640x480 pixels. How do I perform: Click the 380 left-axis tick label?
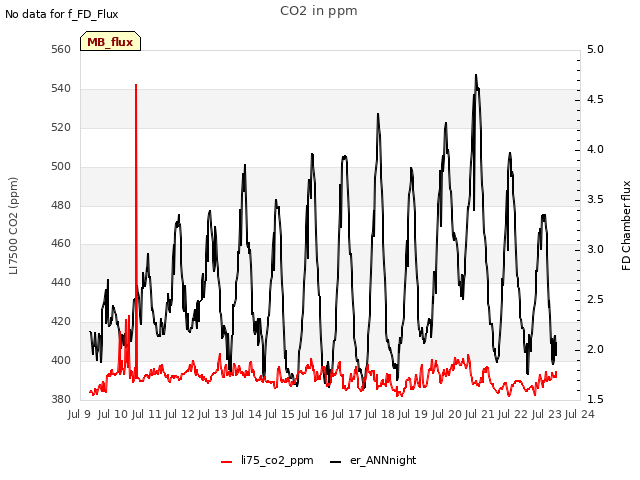click(61, 399)
